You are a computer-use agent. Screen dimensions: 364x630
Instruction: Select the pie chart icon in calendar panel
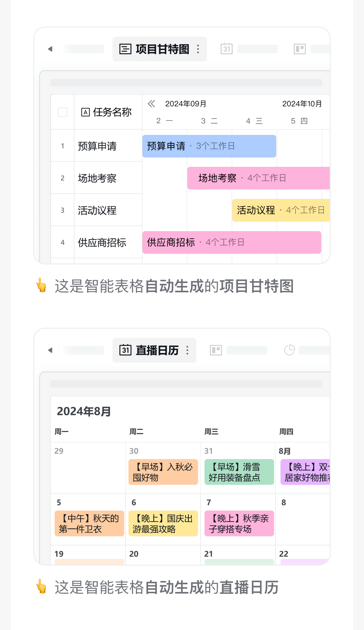pos(289,350)
